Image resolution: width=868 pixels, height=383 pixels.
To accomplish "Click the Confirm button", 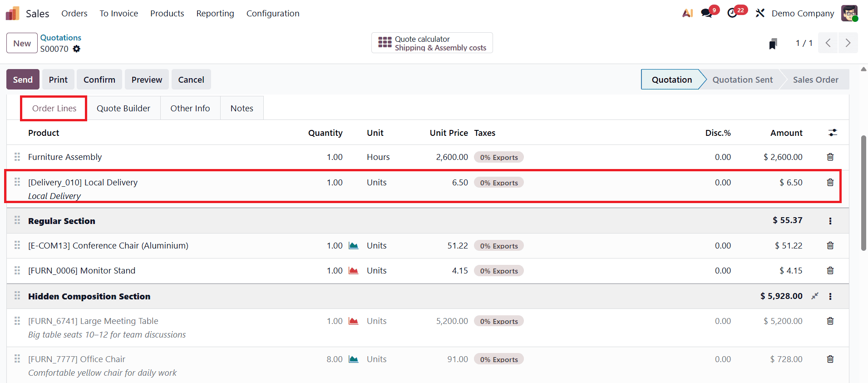I will click(99, 80).
